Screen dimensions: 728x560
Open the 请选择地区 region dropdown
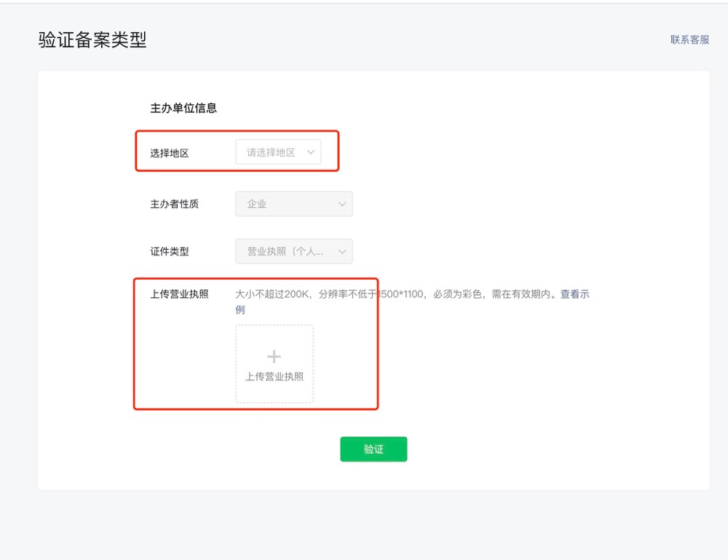(278, 152)
